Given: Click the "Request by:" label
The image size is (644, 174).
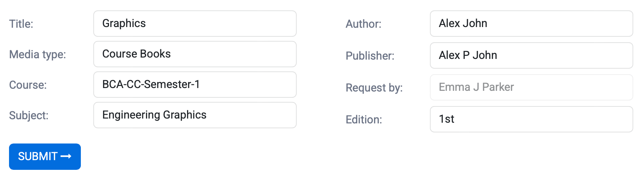Looking at the screenshot, I should 374,88.
